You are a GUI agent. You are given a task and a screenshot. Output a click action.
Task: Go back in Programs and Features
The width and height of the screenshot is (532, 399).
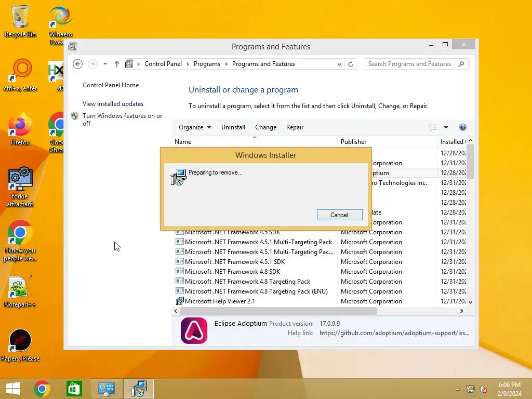click(x=78, y=64)
